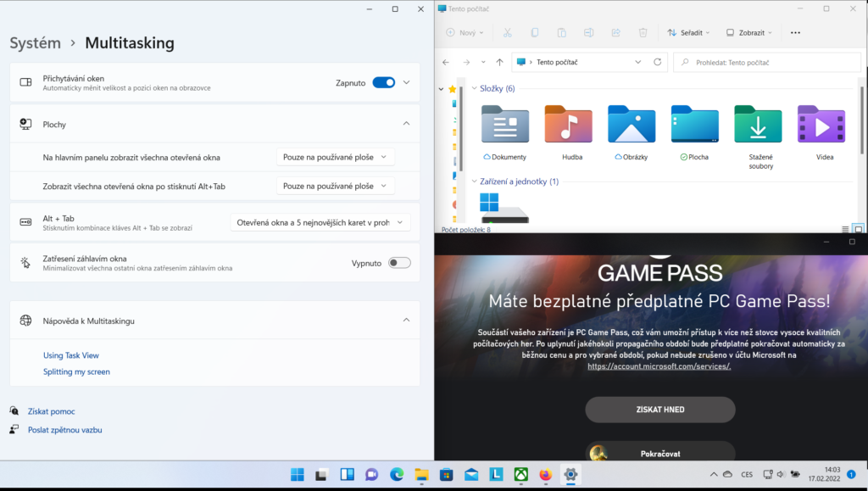The image size is (868, 491).
Task: Click the Refresh icon in Explorer
Action: (658, 62)
